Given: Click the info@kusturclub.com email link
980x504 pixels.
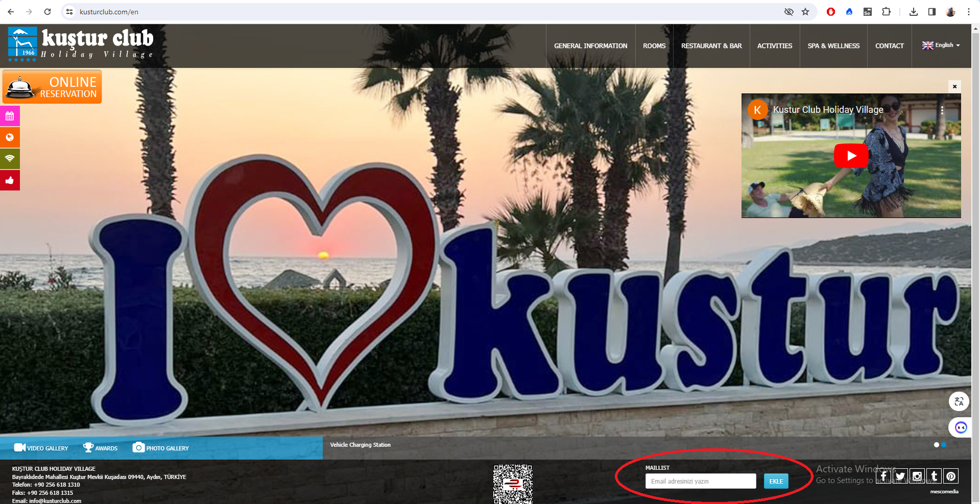Looking at the screenshot, I should point(55,501).
